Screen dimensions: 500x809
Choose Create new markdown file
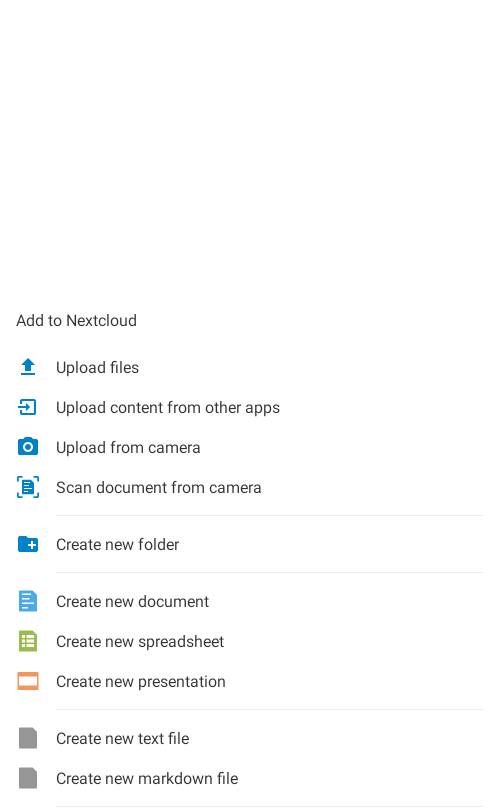(x=250, y=779)
